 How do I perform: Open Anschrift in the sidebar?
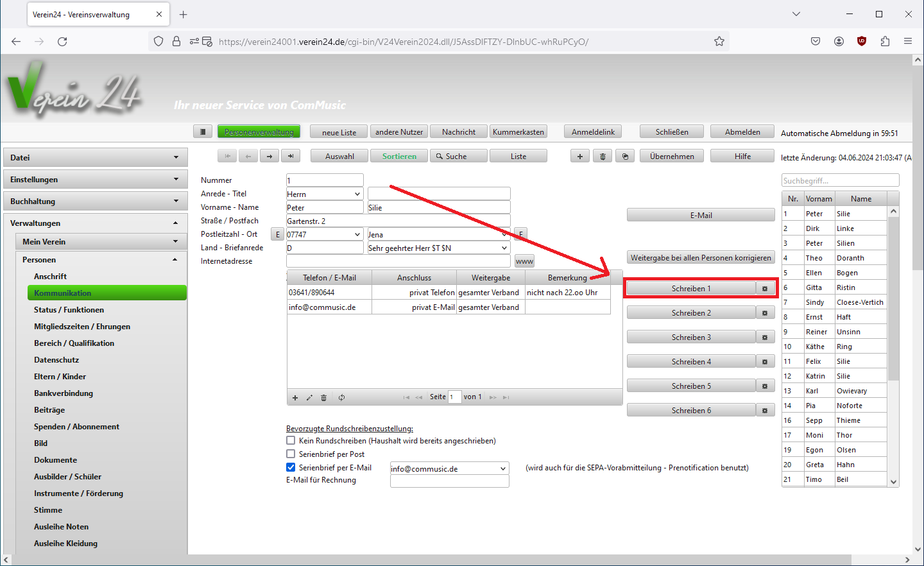click(x=50, y=277)
